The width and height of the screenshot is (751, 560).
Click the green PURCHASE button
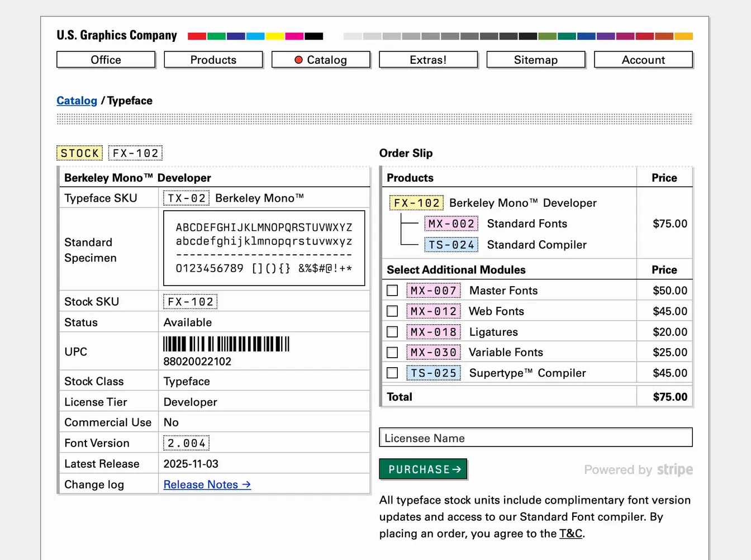[x=423, y=469]
